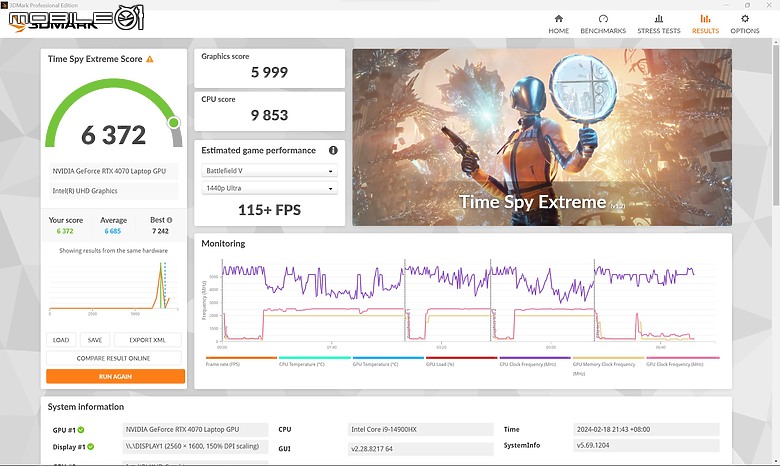This screenshot has width=780, height=466.
Task: Click green check icon next to GPU #1
Action: (81, 430)
